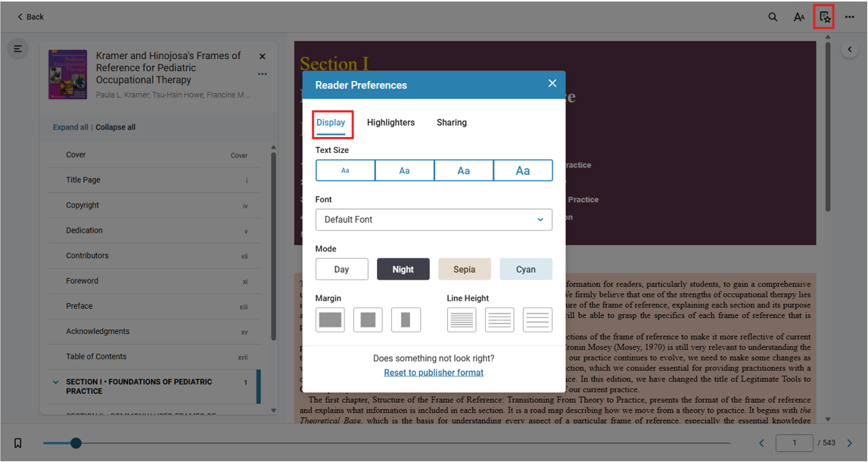Go to the previous page arrow
The height and width of the screenshot is (462, 868).
[762, 443]
